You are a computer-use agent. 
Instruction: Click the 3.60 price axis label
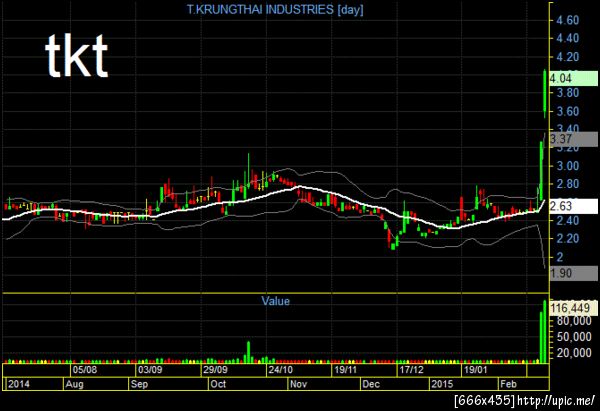568,111
